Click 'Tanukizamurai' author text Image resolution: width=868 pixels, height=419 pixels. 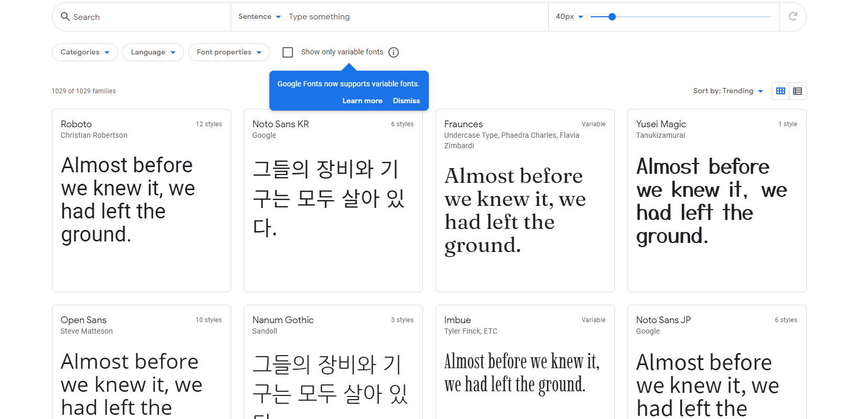tap(660, 135)
